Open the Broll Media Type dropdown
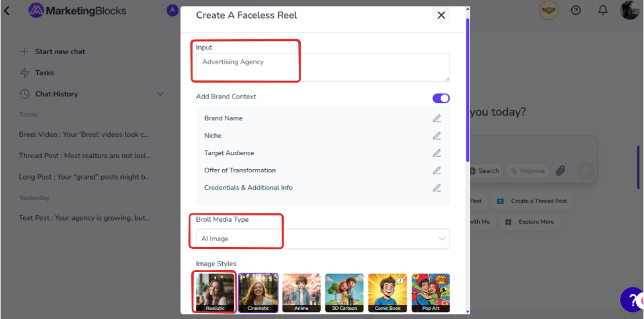 coord(322,239)
